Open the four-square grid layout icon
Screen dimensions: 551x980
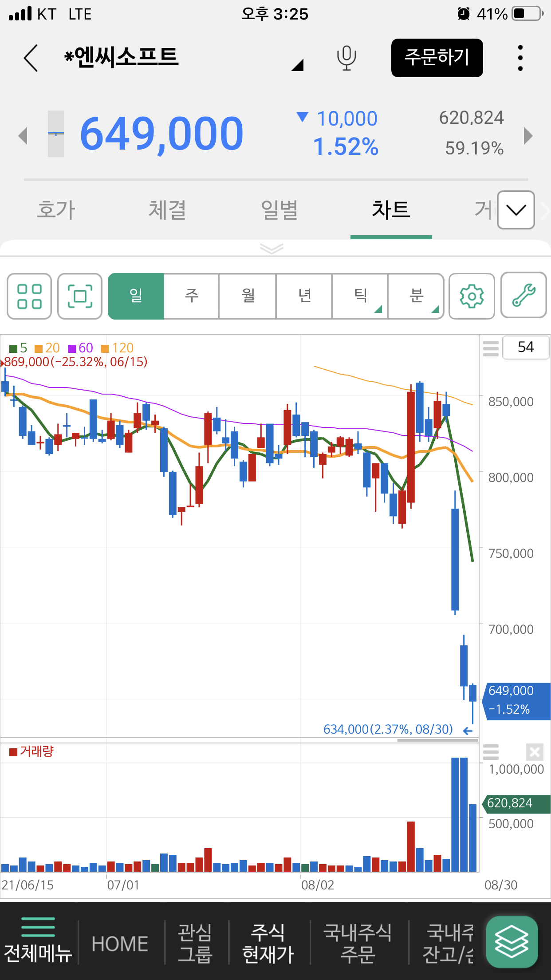[x=29, y=296]
